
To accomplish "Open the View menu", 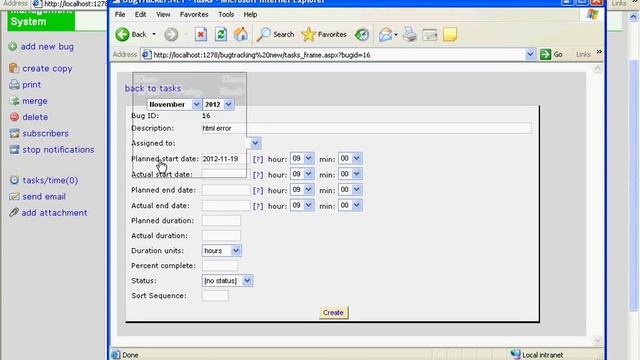I will point(163,14).
